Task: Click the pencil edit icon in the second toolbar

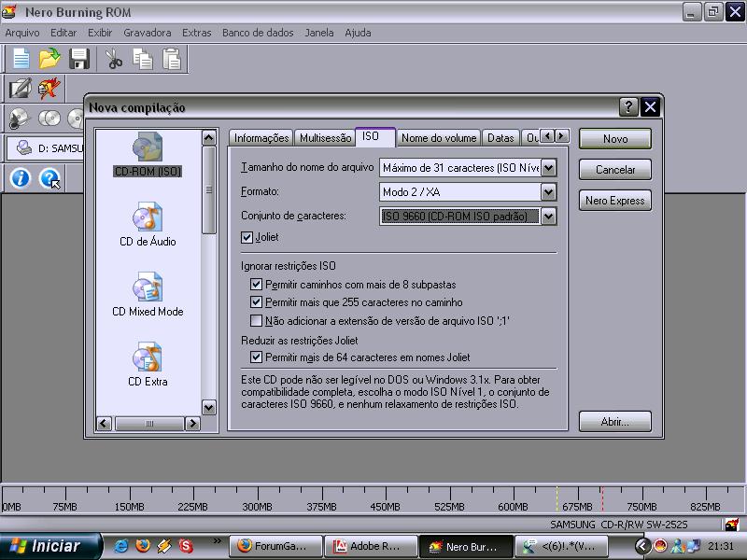Action: click(21, 89)
